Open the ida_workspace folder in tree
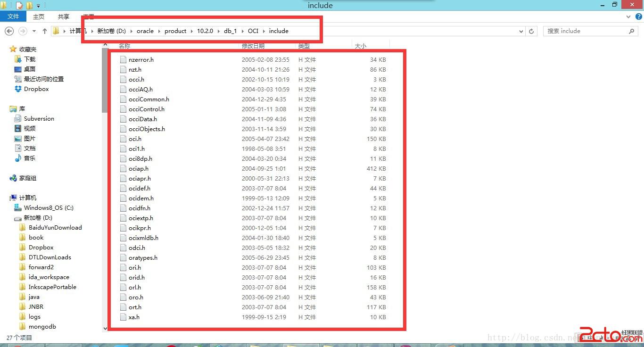 pyautogui.click(x=49, y=277)
